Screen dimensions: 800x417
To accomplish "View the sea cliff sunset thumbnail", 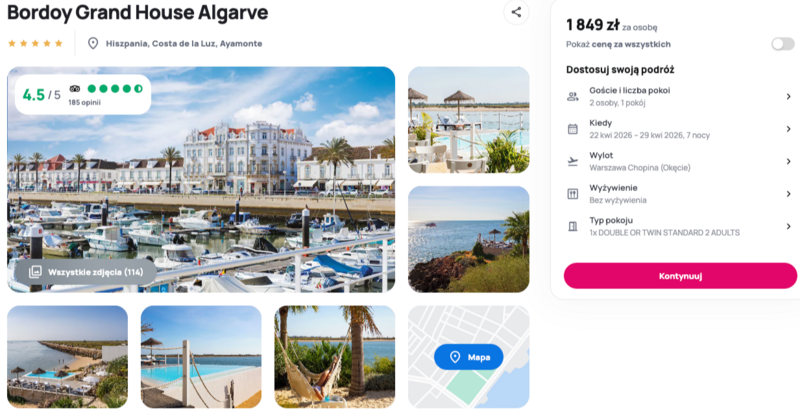I will point(468,239).
